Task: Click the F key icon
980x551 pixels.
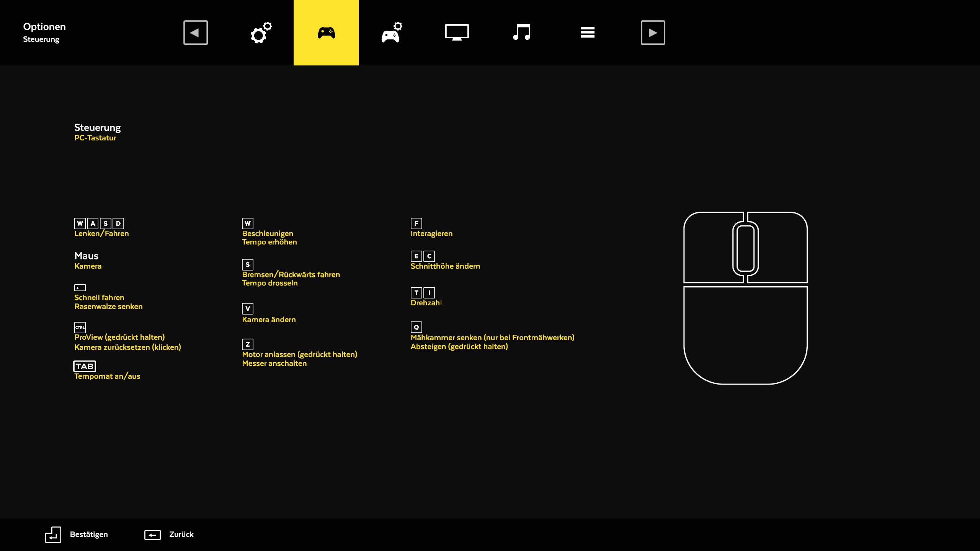Action: [x=416, y=223]
